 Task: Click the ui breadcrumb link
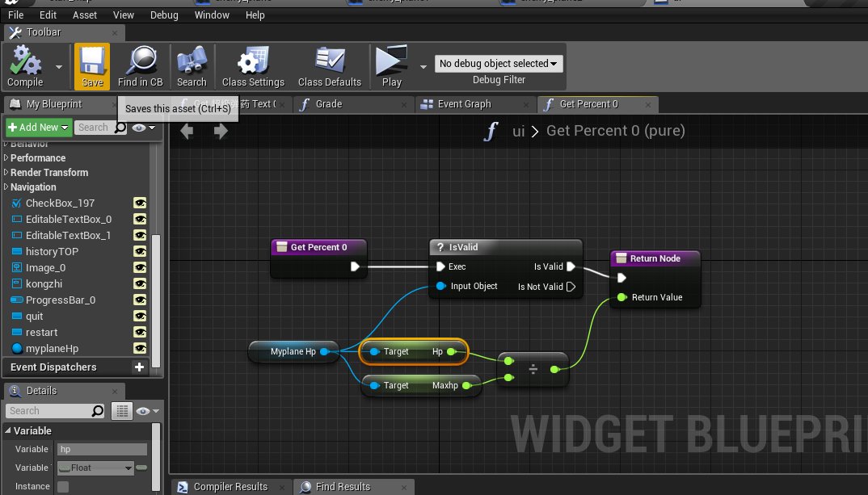518,131
